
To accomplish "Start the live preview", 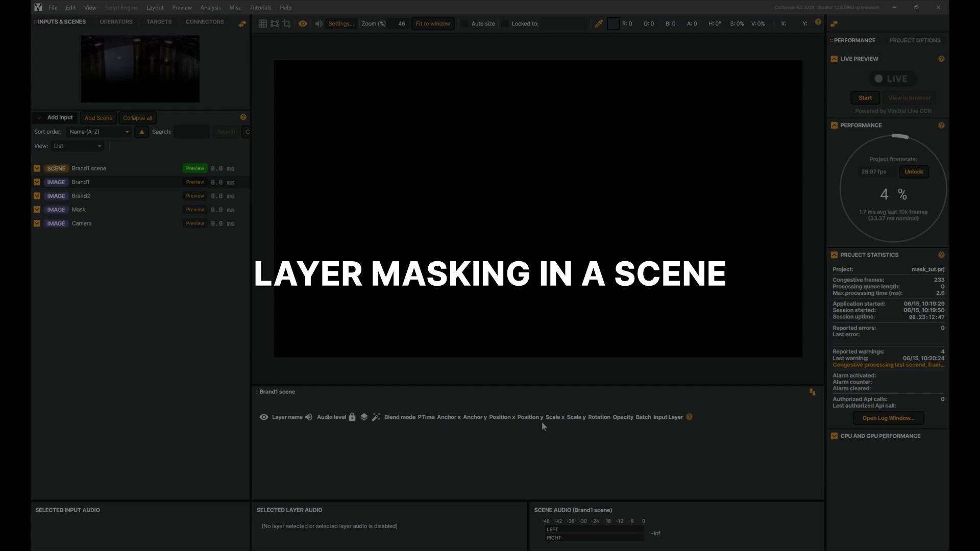I will pos(865,98).
